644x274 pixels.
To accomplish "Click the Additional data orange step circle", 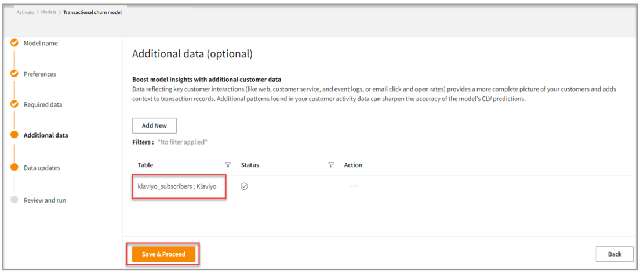I will click(x=15, y=135).
